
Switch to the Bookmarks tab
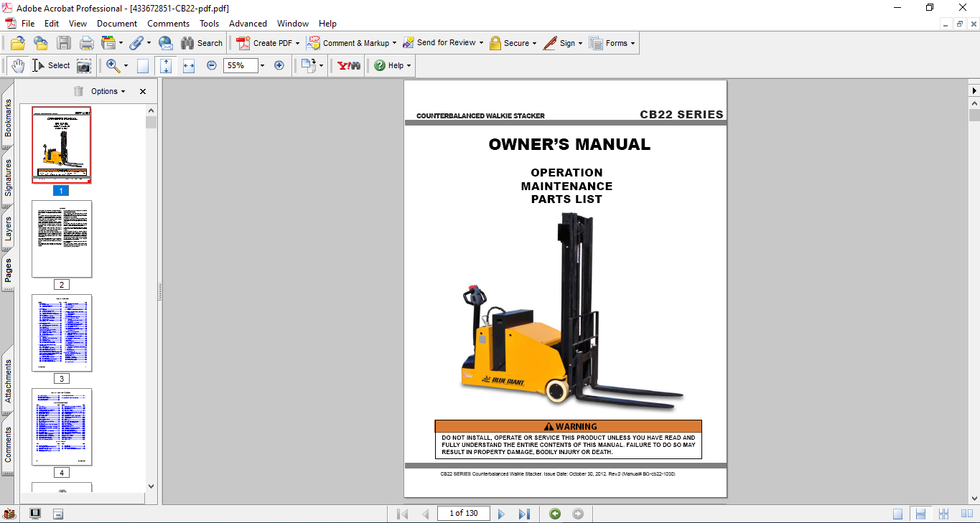click(8, 118)
